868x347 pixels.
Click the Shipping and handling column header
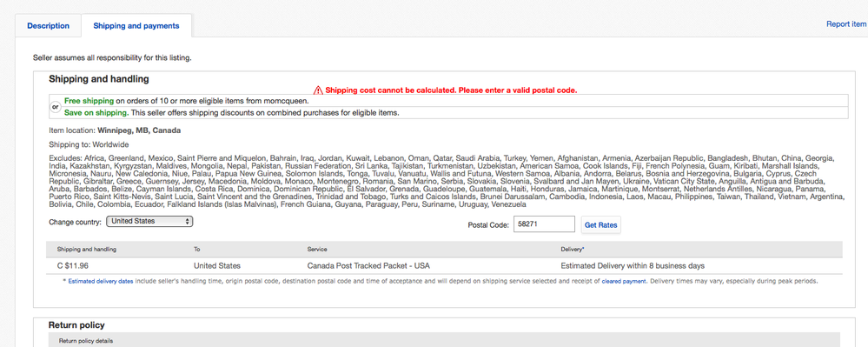tap(86, 250)
